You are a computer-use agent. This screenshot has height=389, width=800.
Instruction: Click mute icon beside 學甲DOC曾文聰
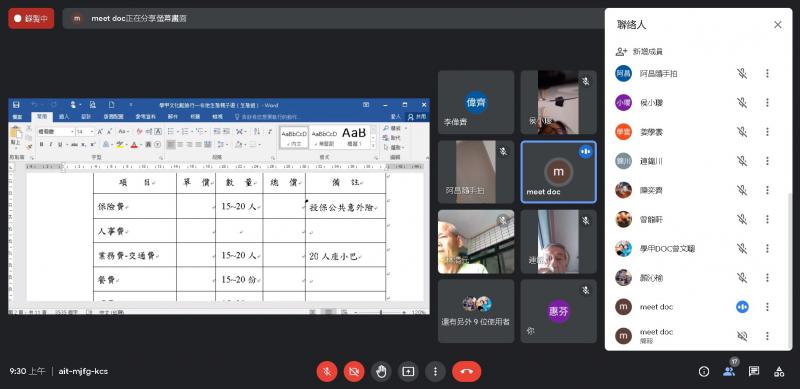(742, 249)
